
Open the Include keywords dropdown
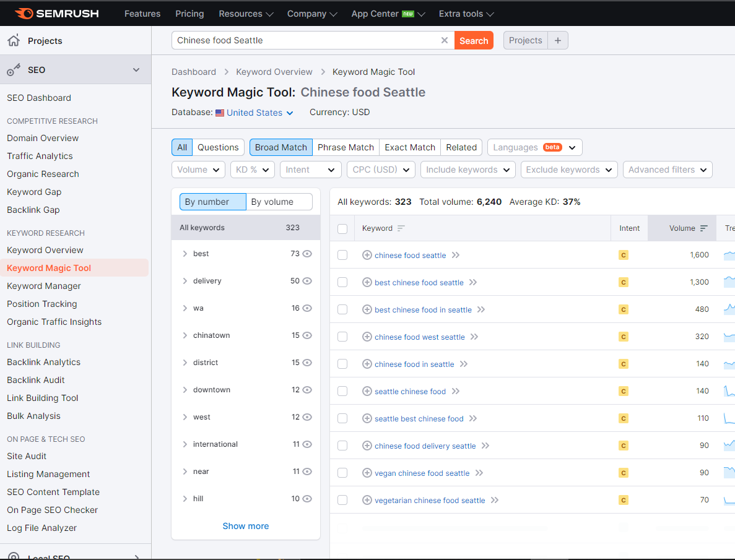click(468, 170)
